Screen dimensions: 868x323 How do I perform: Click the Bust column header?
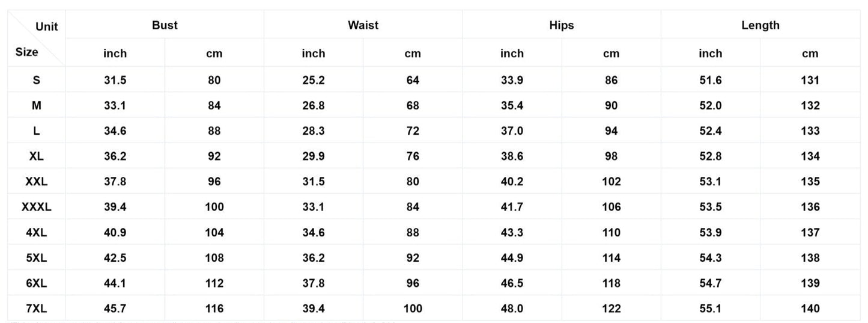coord(165,25)
